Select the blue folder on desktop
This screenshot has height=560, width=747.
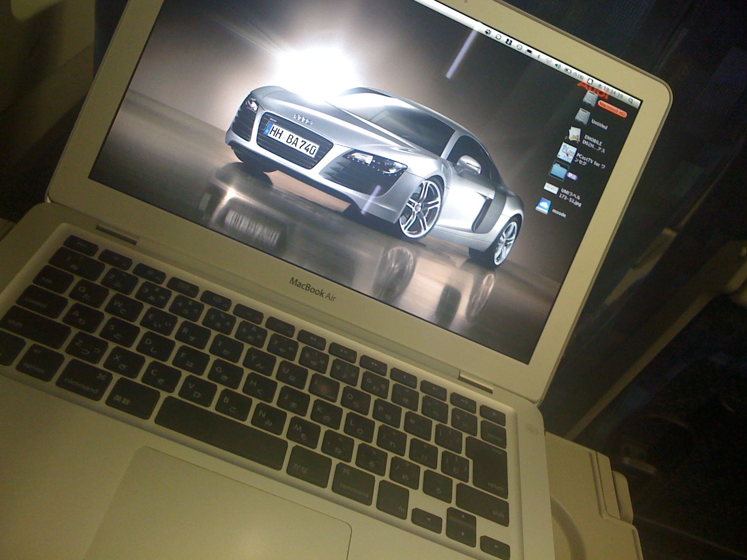tap(559, 171)
